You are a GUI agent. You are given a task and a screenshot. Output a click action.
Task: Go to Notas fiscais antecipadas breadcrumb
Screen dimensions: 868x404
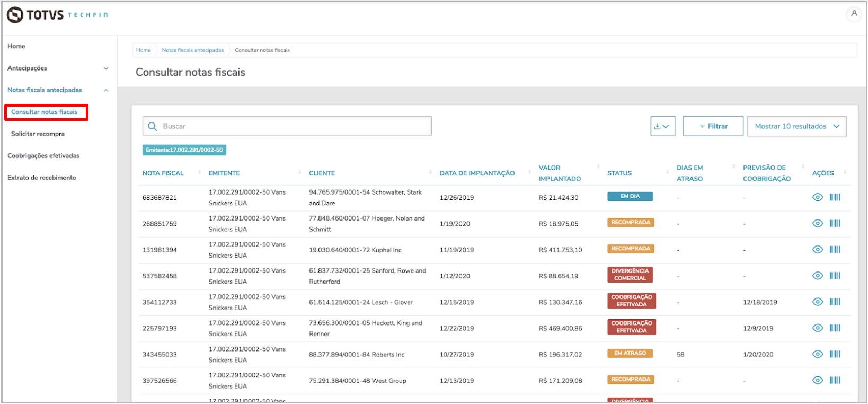pos(193,50)
